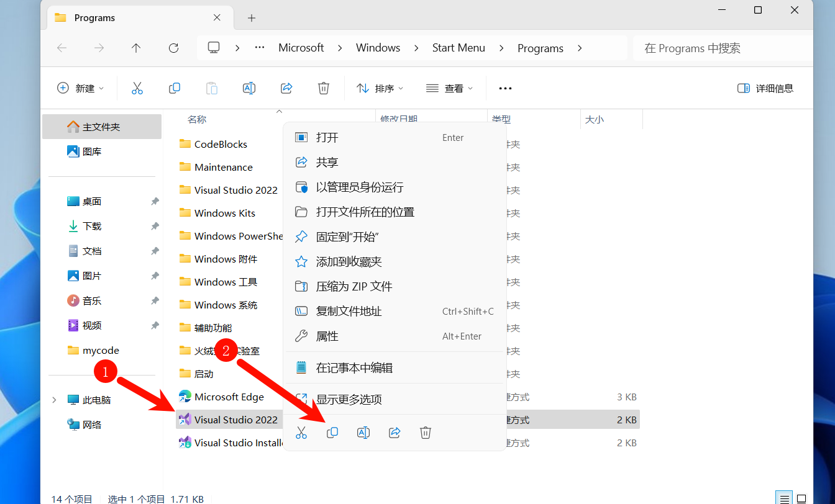Switch to large thumbnails view icon
835x504 pixels.
(801, 498)
